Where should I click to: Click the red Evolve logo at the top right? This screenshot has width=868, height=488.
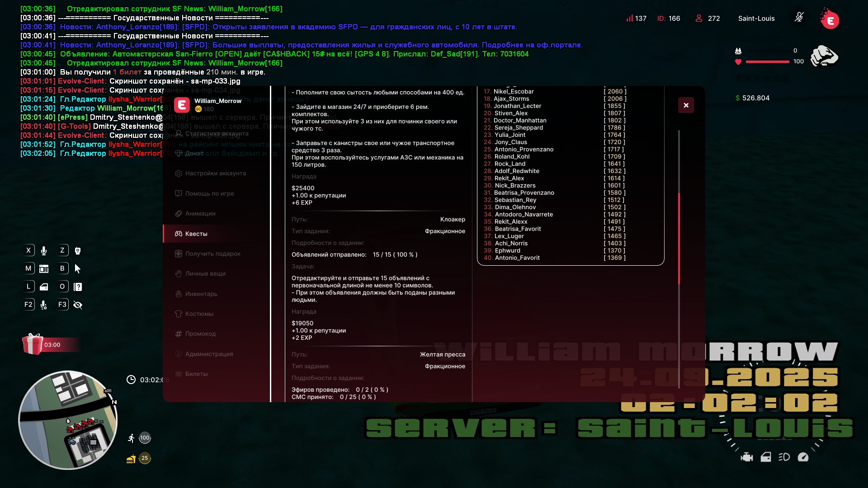[830, 20]
